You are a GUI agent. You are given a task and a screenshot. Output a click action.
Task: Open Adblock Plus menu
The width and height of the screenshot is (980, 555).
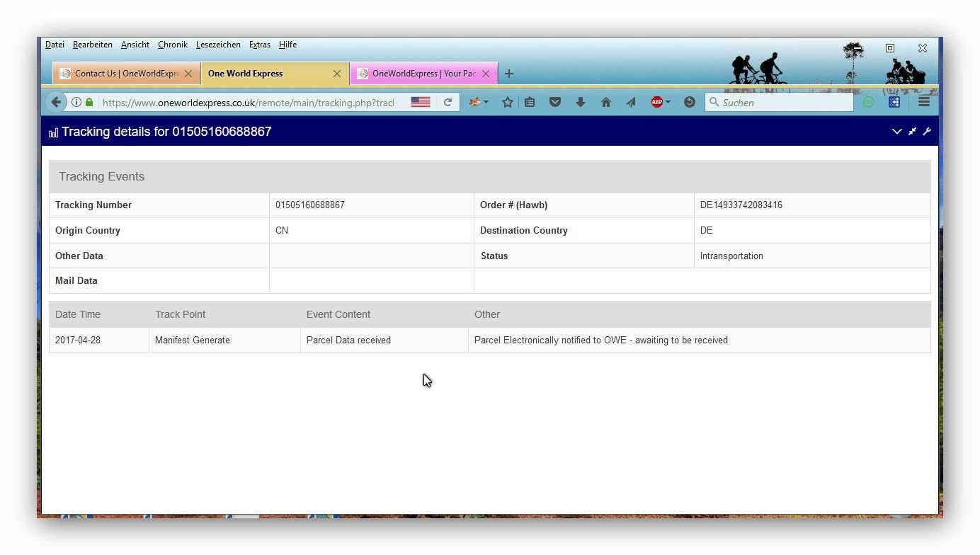(661, 102)
